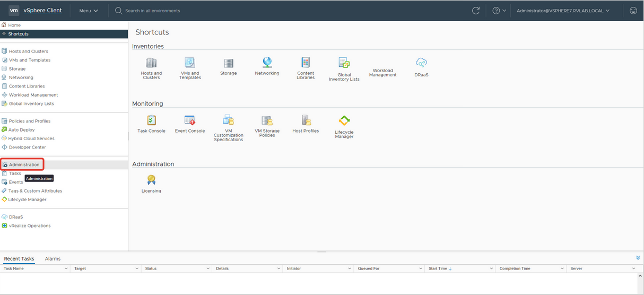The width and height of the screenshot is (644, 295).
Task: Open the feedback smiley icon
Action: [x=633, y=11]
